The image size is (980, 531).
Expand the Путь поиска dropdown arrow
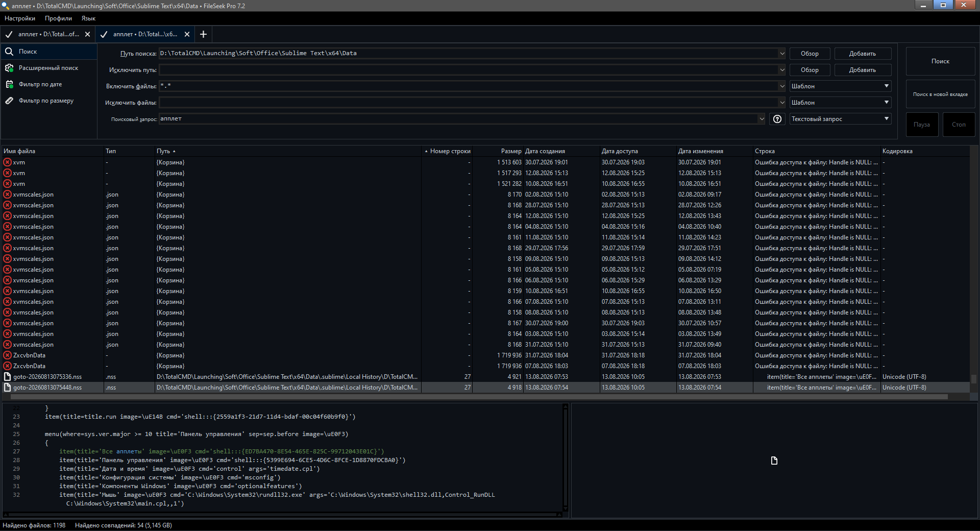click(782, 53)
